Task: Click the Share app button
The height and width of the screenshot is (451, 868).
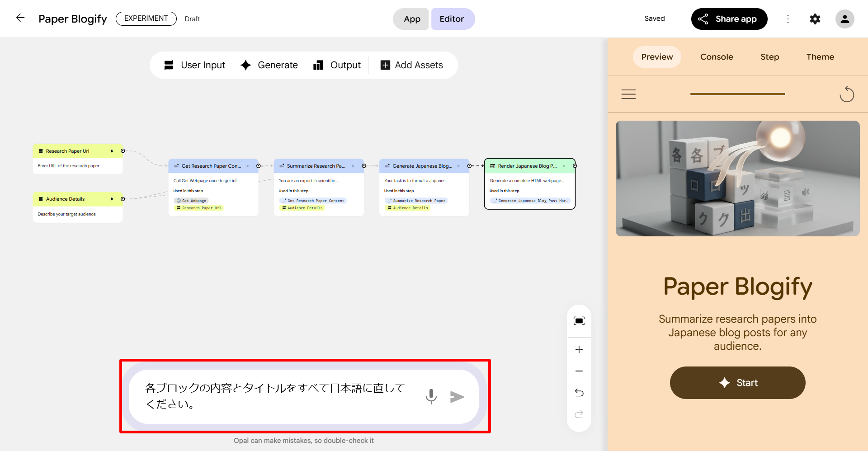Action: pos(729,19)
